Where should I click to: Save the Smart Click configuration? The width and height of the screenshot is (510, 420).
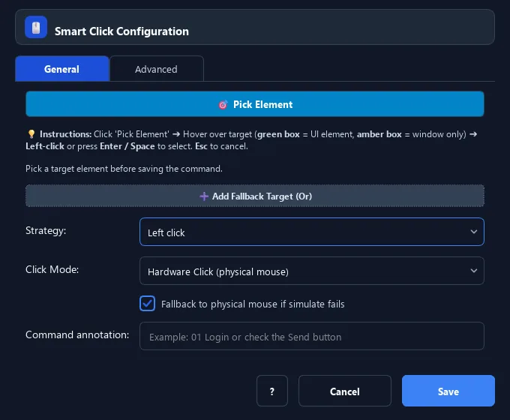[448, 391]
